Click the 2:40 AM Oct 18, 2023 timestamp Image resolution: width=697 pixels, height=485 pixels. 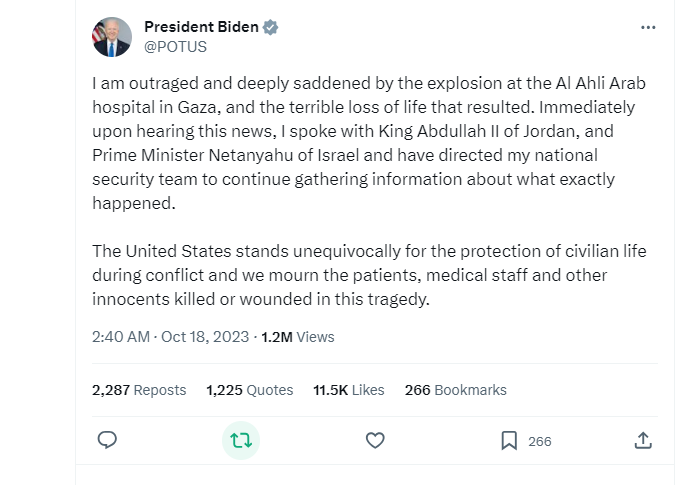pos(170,337)
